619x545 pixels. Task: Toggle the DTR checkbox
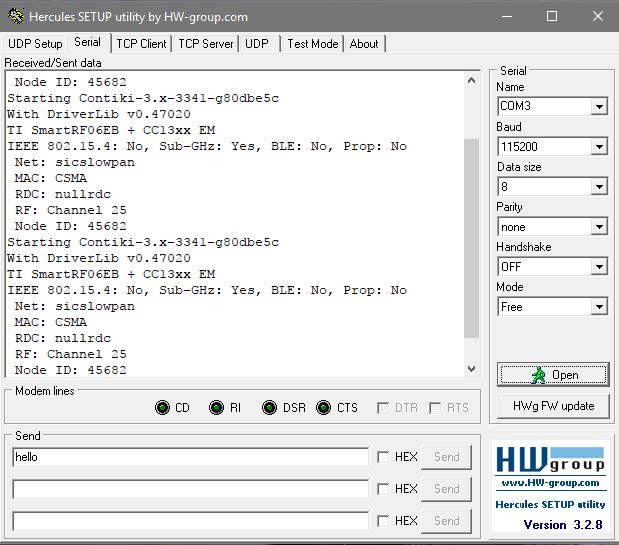383,408
